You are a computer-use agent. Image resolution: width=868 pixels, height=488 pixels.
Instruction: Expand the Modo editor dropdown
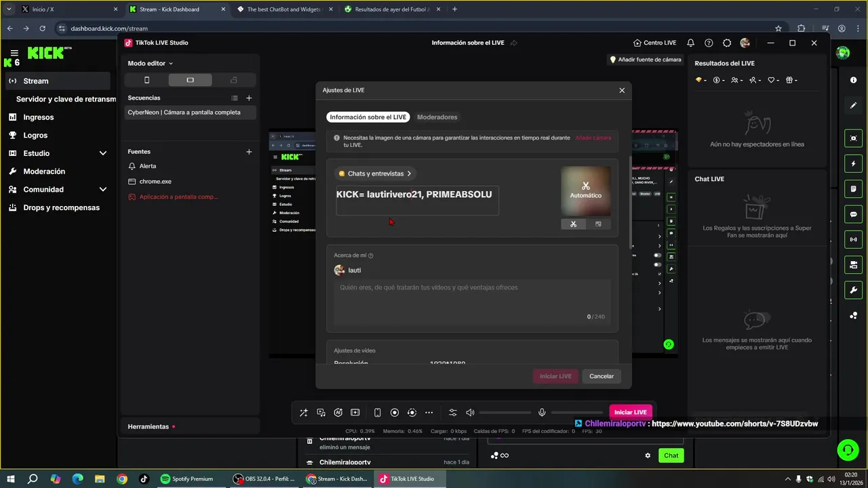151,63
